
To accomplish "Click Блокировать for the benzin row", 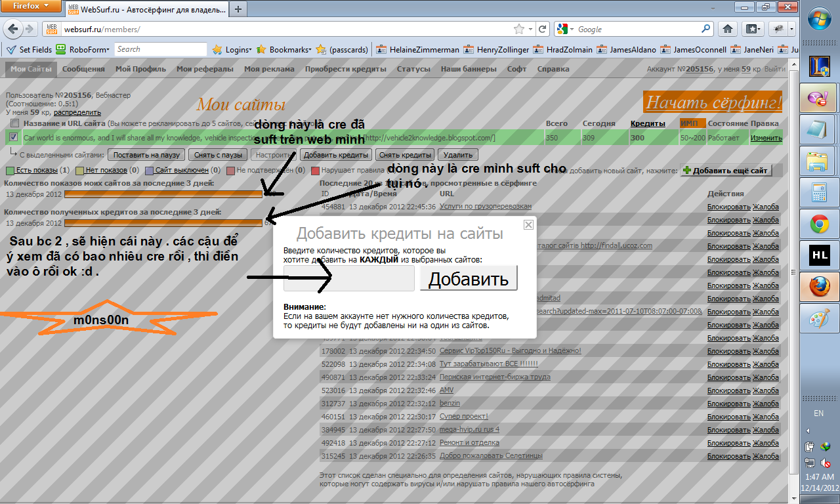I will [x=728, y=403].
